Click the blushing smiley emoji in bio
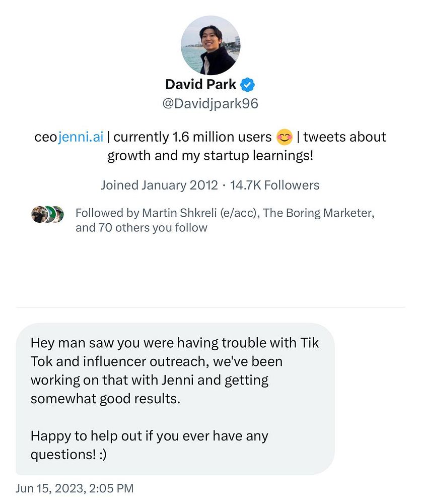 (x=285, y=137)
